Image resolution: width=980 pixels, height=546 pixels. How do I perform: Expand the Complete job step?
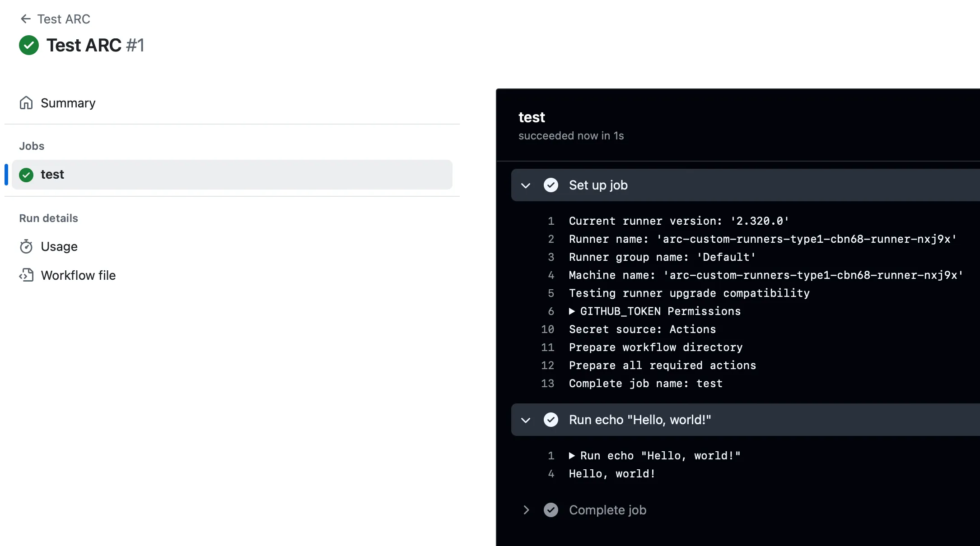click(526, 510)
